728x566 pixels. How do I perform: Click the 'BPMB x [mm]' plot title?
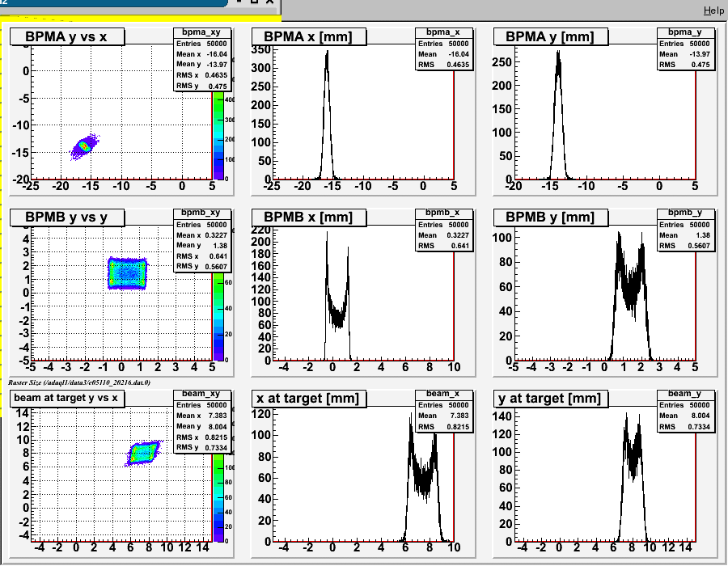[309, 218]
